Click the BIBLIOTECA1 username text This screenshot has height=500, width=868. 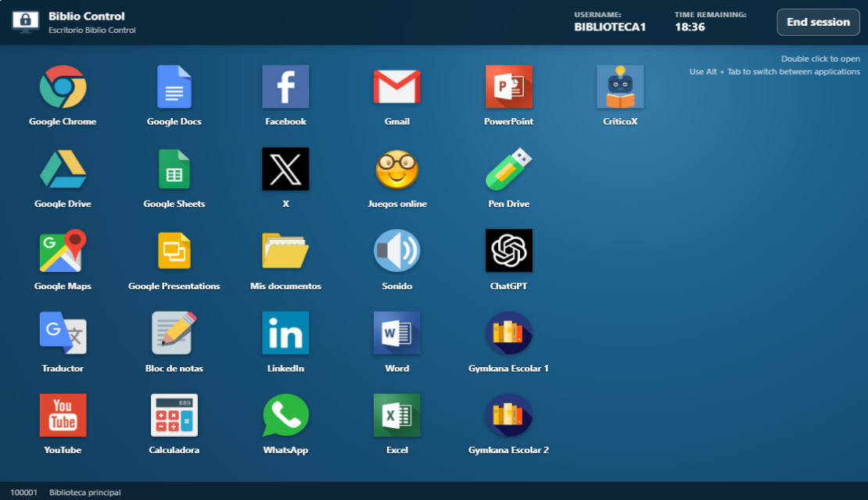point(609,27)
